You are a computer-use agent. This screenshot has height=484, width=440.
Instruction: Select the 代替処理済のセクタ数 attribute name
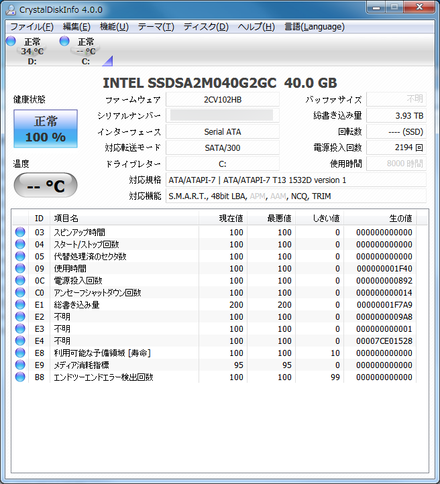point(90,256)
